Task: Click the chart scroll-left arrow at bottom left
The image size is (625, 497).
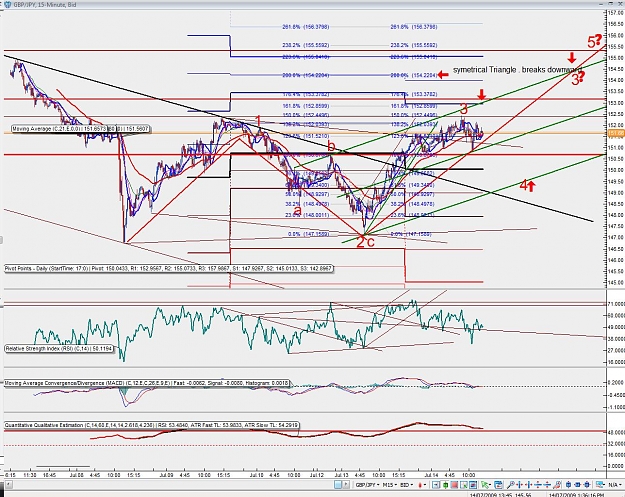Action: [8, 485]
